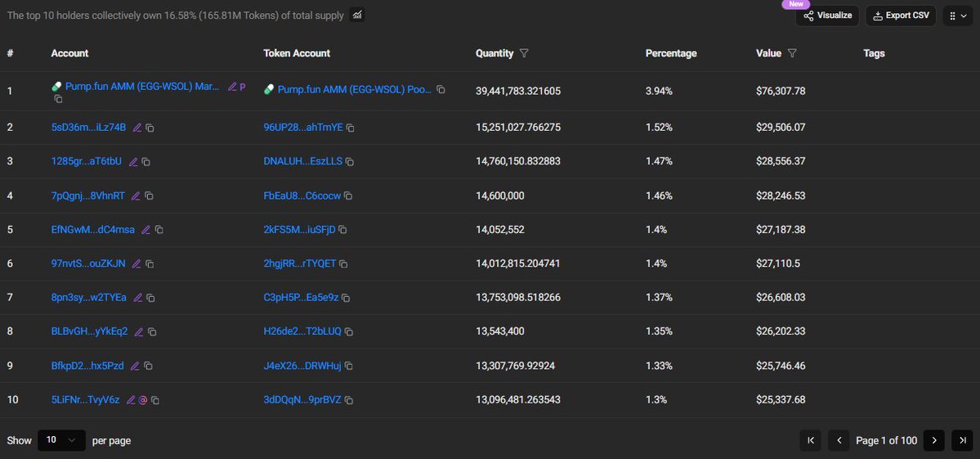This screenshot has height=459, width=980.
Task: Open Pump.fun AMM (EGG-WSOL) Market account link
Action: [x=142, y=87]
